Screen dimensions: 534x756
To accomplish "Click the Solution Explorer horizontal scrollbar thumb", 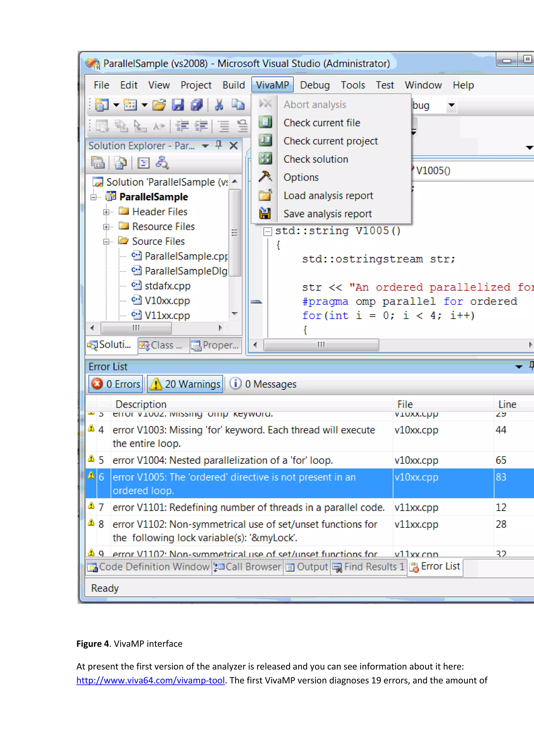I will tap(136, 328).
